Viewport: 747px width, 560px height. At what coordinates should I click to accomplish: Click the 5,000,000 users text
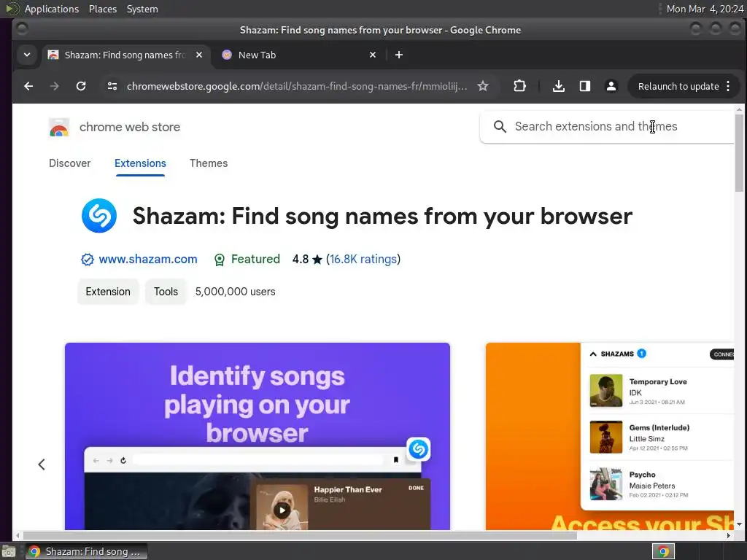pos(236,292)
